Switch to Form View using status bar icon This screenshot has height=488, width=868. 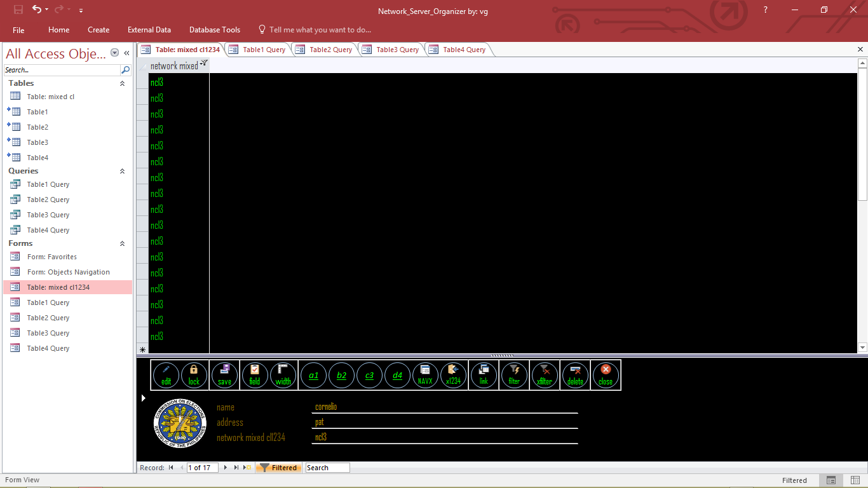pos(831,480)
